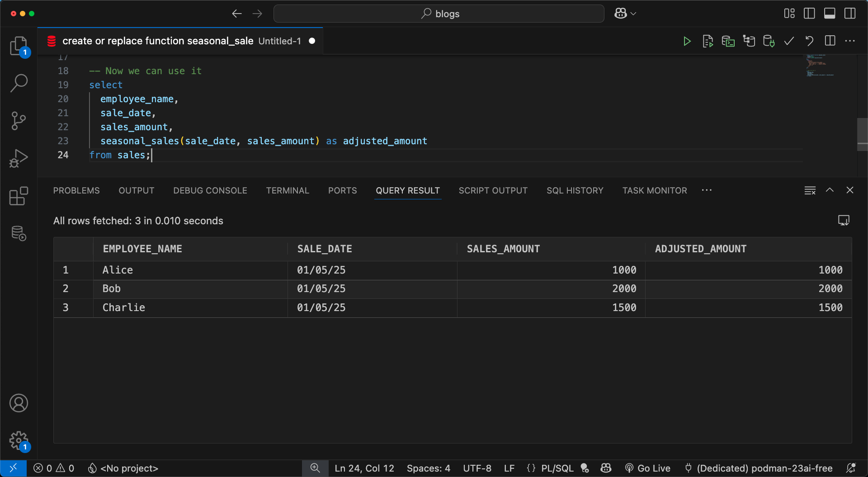The width and height of the screenshot is (868, 477).
Task: Close the unsaved Untitled-1 editor tab
Action: tap(312, 41)
